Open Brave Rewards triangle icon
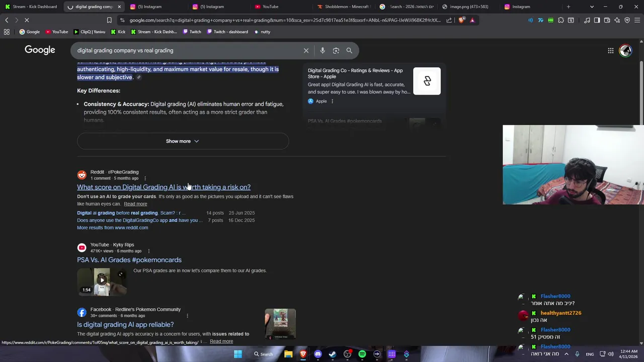Viewport: 644px width, 362px height. tap(472, 20)
